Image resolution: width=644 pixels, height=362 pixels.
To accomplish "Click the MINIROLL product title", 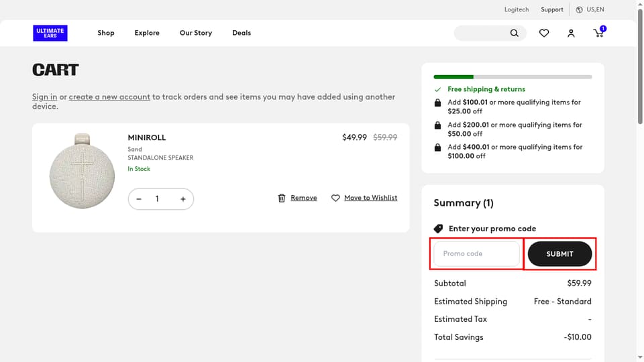I will [147, 137].
